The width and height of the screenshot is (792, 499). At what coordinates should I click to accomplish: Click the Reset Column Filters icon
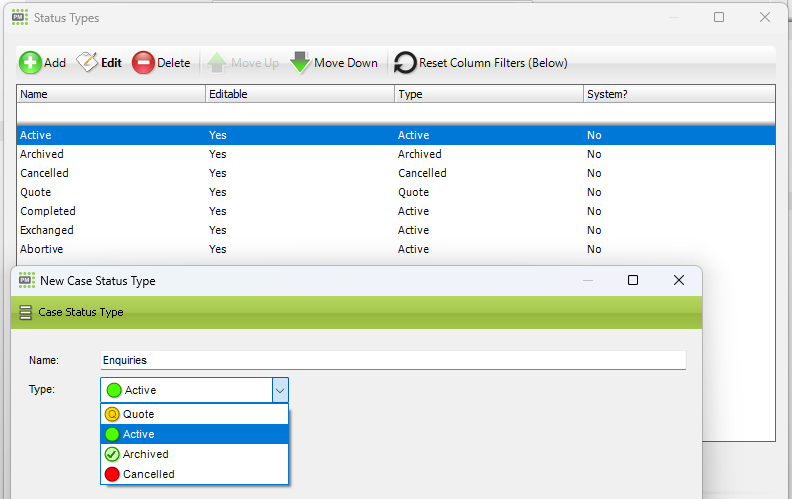click(x=405, y=63)
